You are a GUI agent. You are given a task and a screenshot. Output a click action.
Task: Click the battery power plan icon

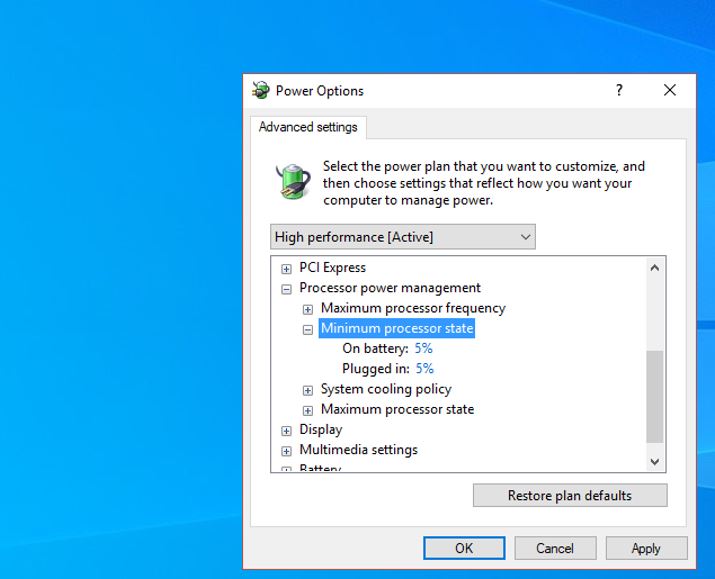pos(293,181)
